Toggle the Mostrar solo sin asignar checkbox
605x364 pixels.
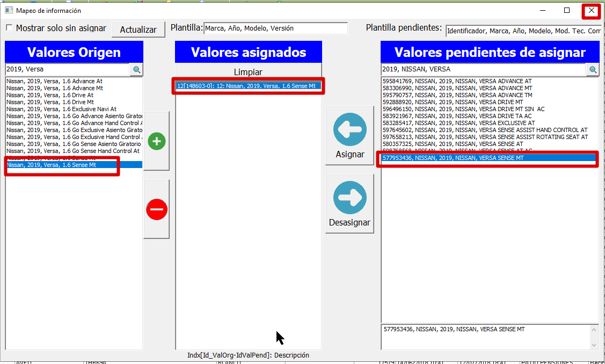pos(9,28)
